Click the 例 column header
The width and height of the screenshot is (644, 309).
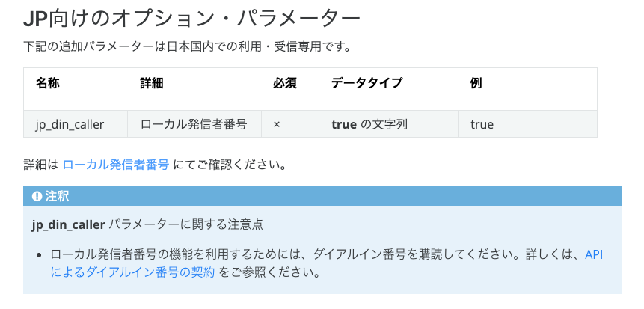coord(476,83)
